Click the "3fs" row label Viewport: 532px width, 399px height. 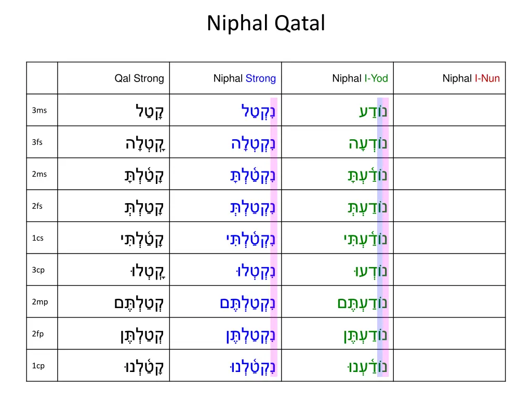click(x=37, y=142)
